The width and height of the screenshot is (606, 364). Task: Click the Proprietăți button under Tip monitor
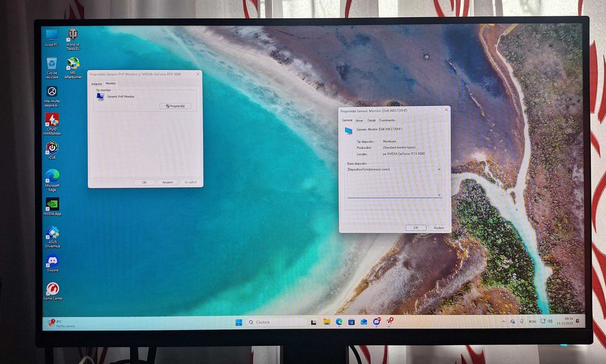[176, 106]
